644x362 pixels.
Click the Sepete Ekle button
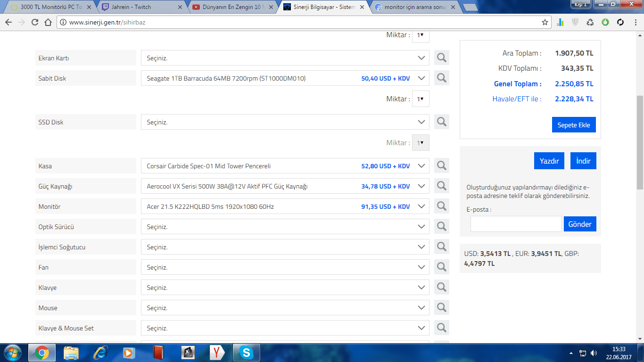click(574, 125)
